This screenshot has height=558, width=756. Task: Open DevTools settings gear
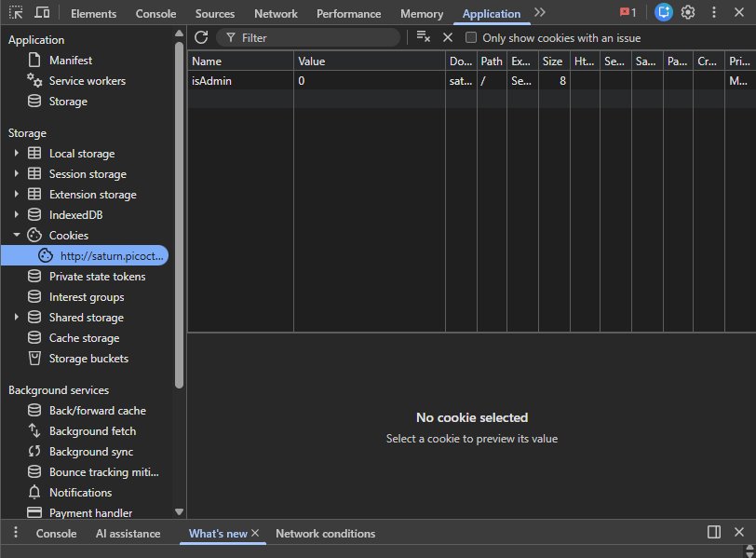(688, 12)
